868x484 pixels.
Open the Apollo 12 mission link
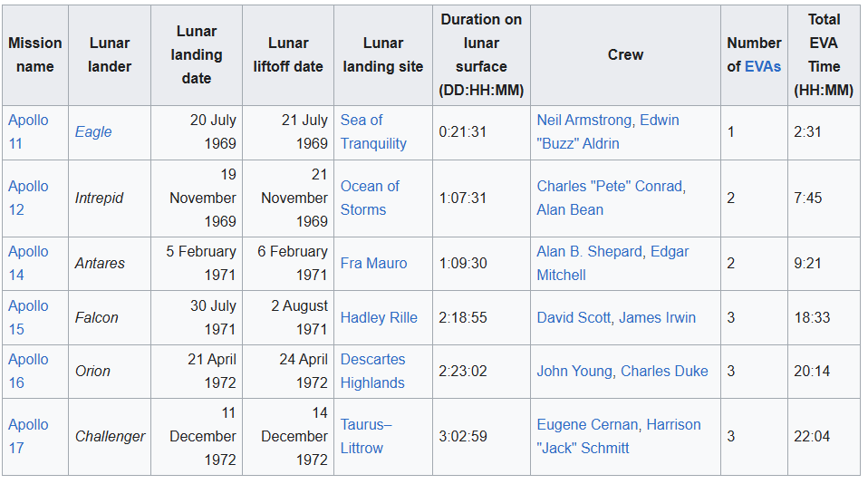pyautogui.click(x=28, y=198)
